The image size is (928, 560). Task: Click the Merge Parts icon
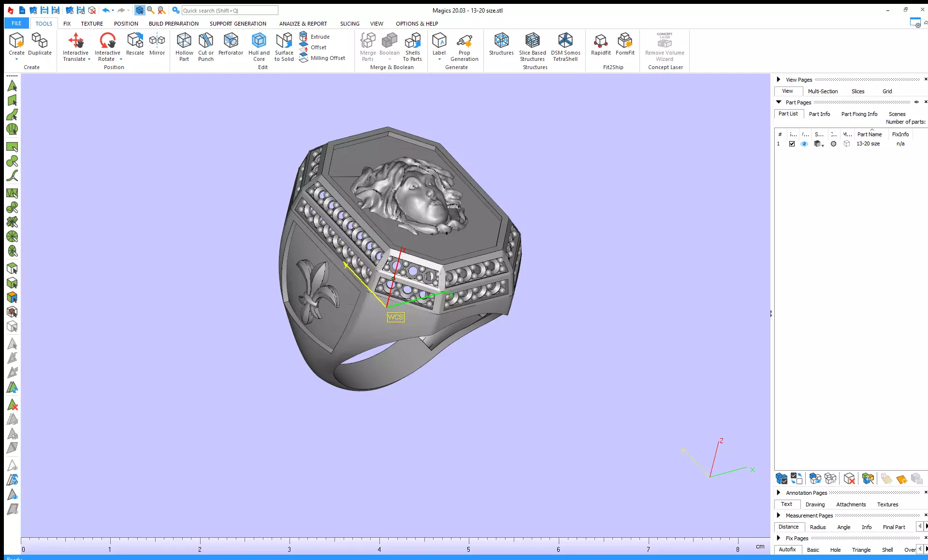tap(368, 47)
